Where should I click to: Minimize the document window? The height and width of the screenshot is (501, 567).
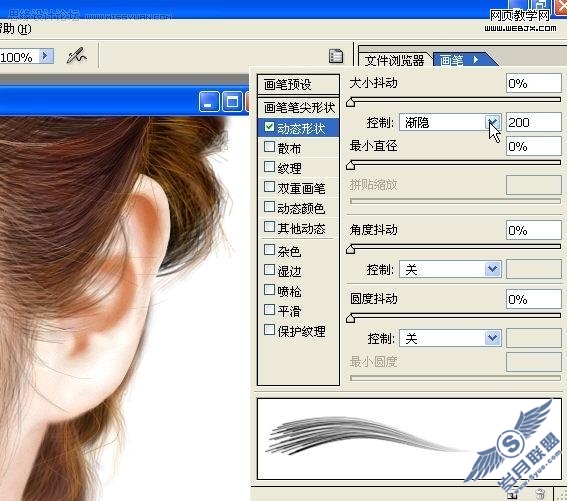point(209,101)
